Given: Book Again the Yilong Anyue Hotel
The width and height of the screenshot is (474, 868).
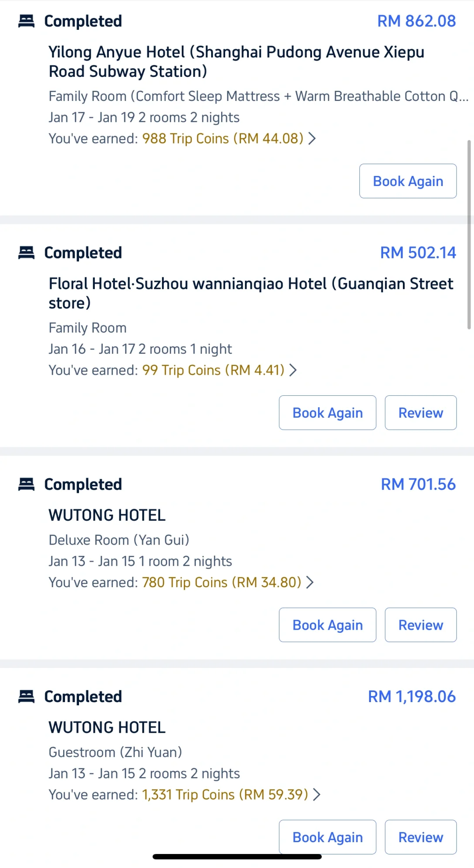Looking at the screenshot, I should [x=408, y=181].
